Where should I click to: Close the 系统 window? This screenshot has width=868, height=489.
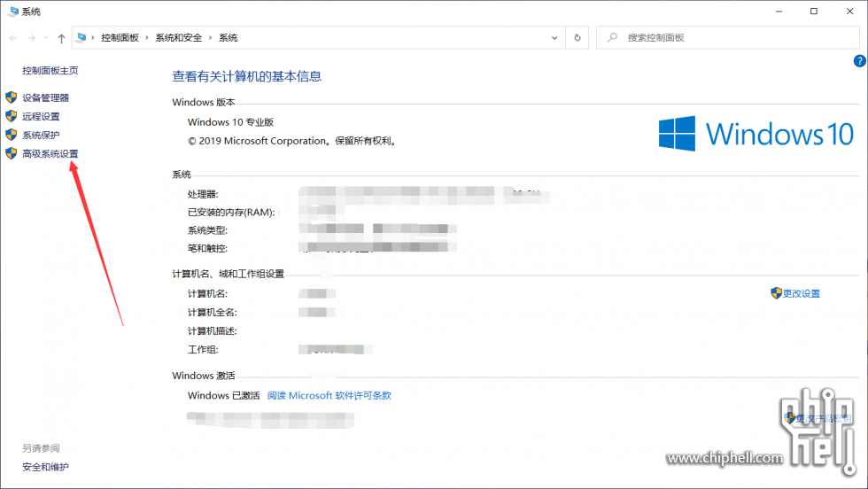click(849, 12)
